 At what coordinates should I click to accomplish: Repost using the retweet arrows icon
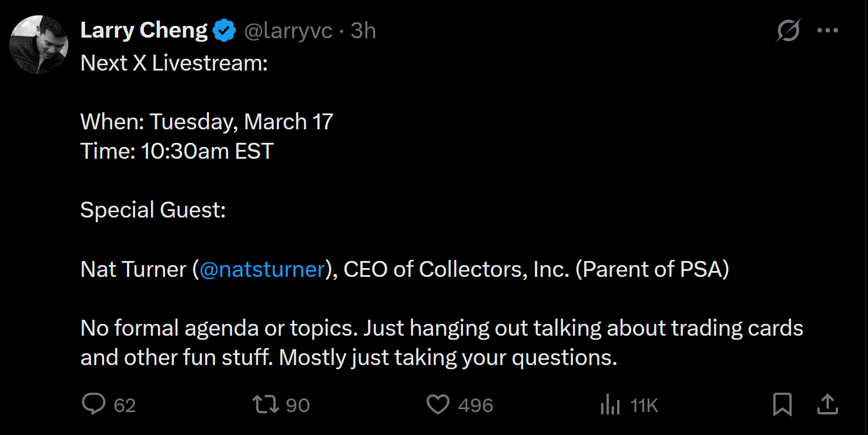click(266, 404)
